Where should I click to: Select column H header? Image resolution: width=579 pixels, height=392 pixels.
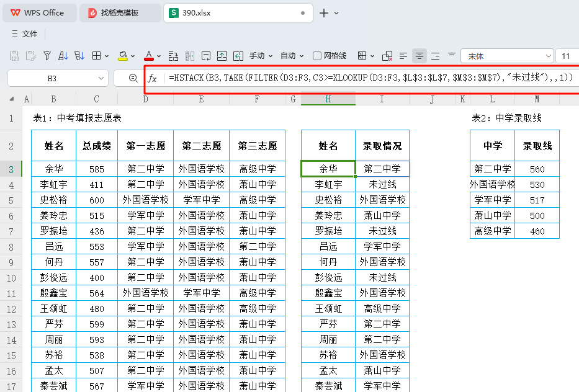pyautogui.click(x=328, y=99)
